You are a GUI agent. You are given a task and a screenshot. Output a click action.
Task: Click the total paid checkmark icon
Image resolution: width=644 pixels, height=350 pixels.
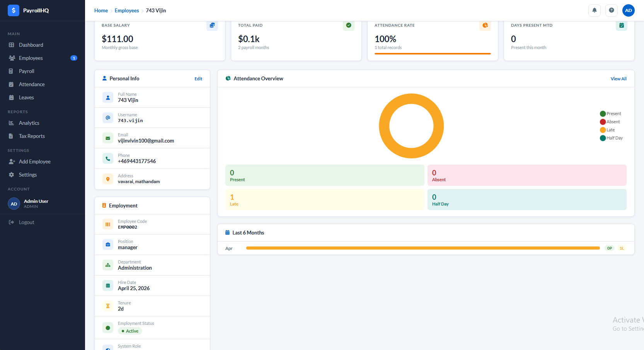point(348,25)
